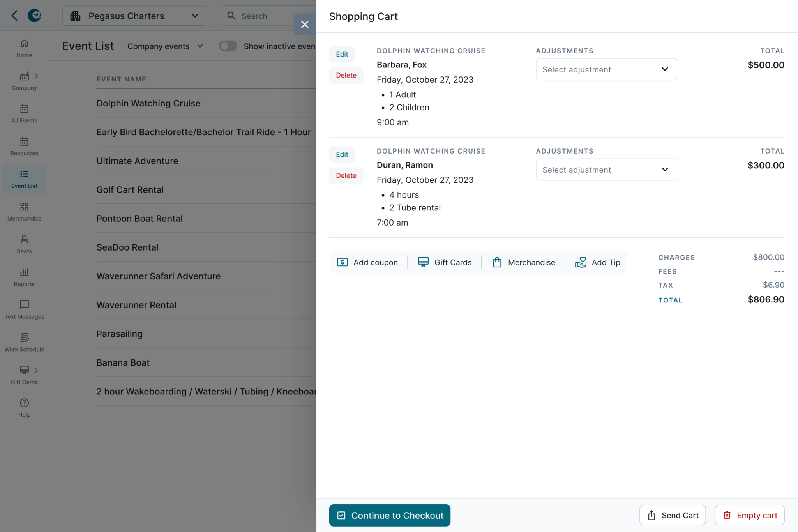Click Continue to Checkout button
The image size is (798, 532).
(x=389, y=515)
